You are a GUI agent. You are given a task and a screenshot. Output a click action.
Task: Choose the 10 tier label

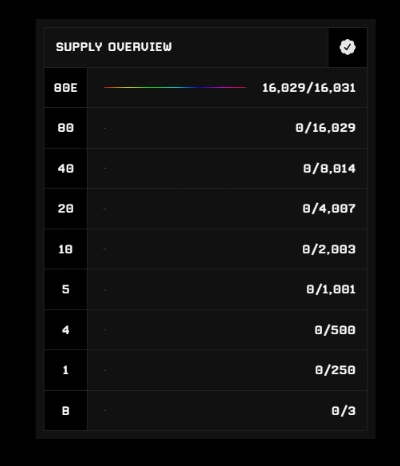point(66,249)
